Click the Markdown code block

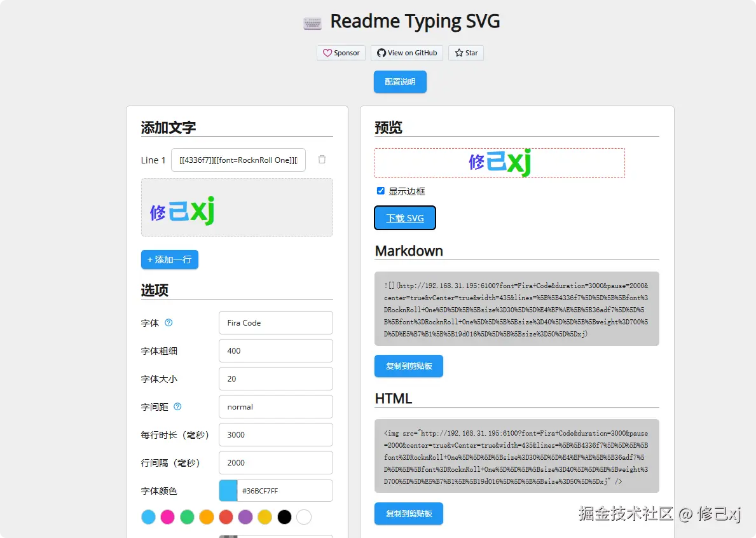point(517,308)
